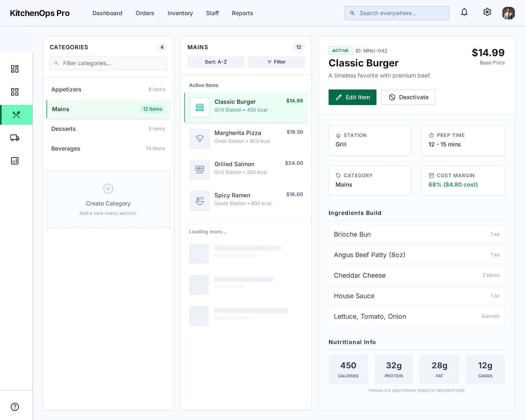Open the delivery truck sidebar icon

[x=15, y=138]
